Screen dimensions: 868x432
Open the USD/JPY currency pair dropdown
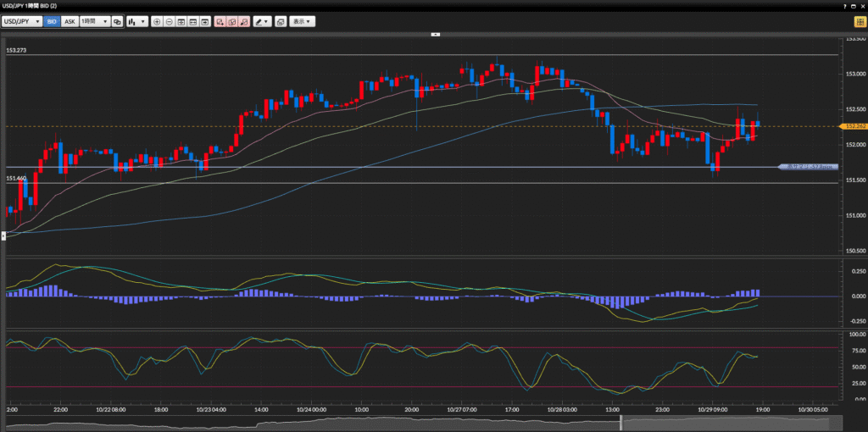click(x=22, y=21)
